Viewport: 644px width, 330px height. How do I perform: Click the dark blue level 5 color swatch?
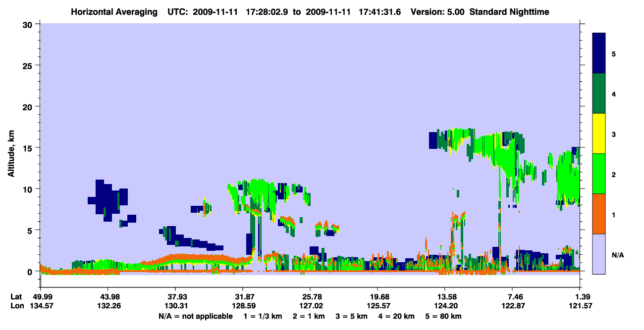pyautogui.click(x=599, y=53)
